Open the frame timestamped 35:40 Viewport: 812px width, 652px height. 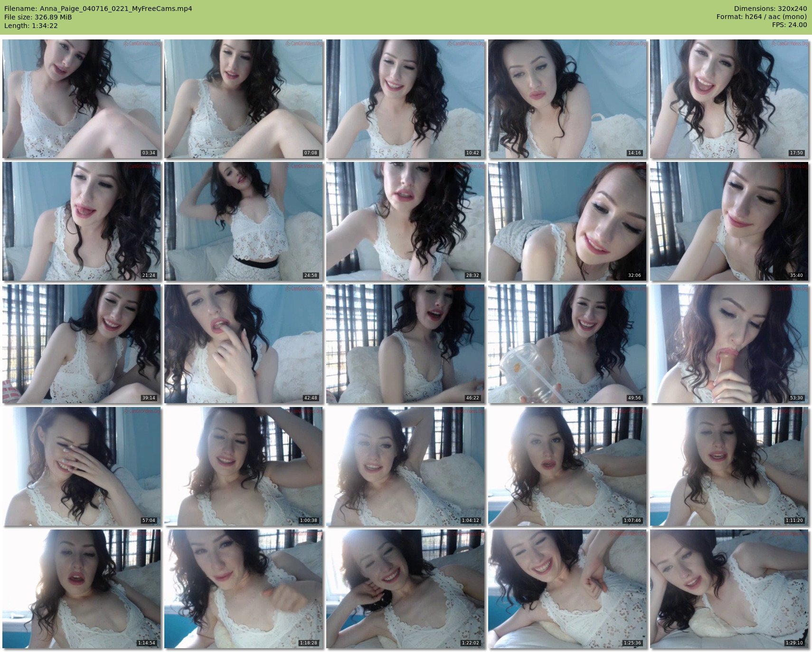click(x=729, y=221)
